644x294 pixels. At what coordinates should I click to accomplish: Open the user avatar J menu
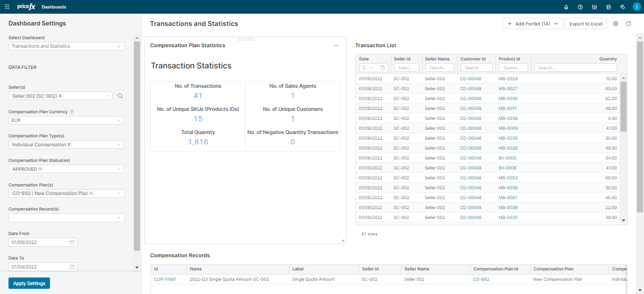click(x=637, y=7)
